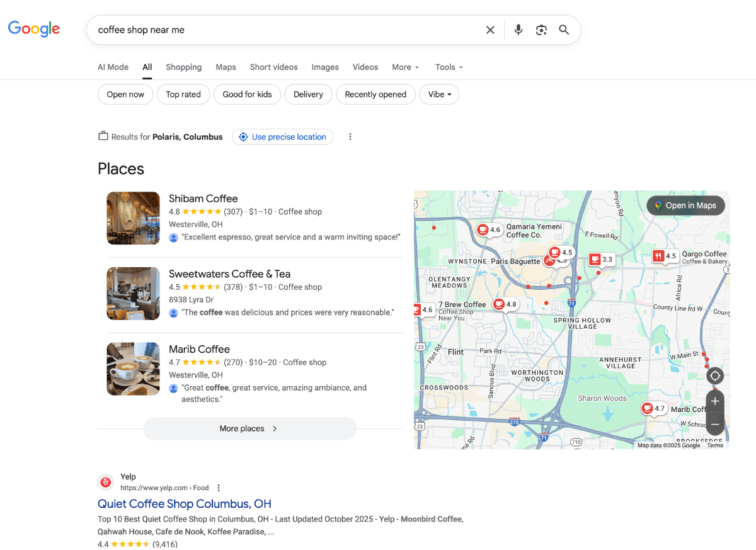Start voice search with the microphone icon
Image resolution: width=756 pixels, height=550 pixels.
click(518, 30)
